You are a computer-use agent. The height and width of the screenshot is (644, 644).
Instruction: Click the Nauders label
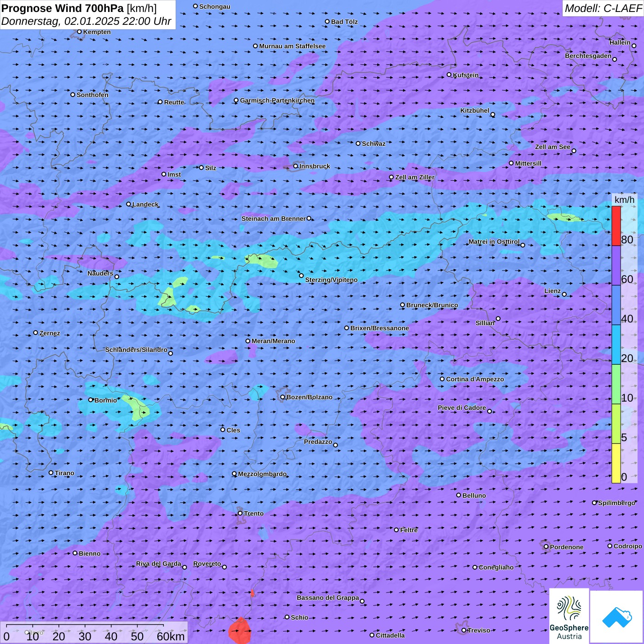pyautogui.click(x=100, y=273)
